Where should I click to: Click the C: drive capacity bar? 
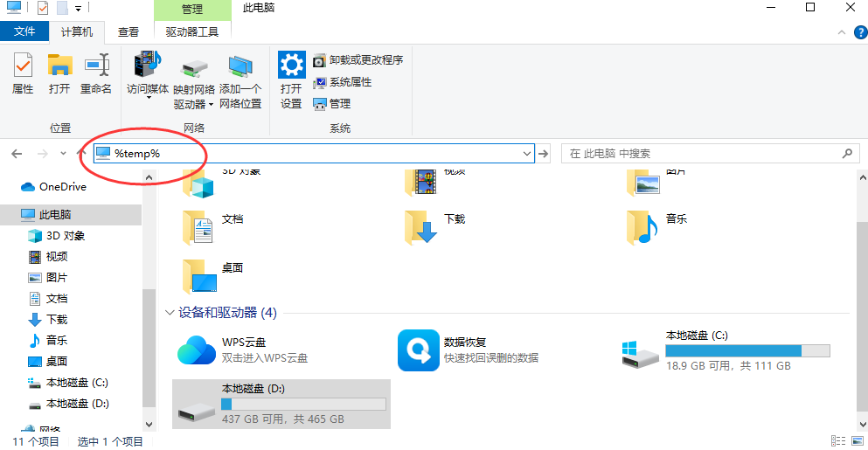747,350
